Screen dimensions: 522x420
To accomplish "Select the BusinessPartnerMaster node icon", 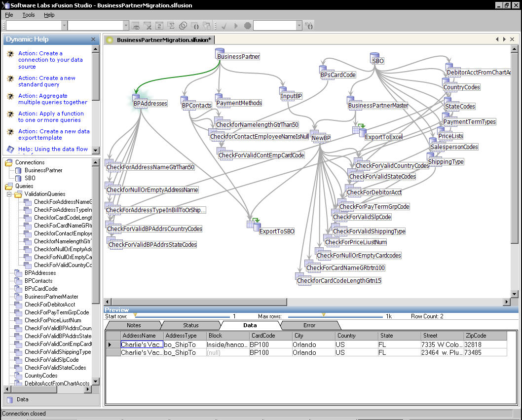I will point(351,99).
